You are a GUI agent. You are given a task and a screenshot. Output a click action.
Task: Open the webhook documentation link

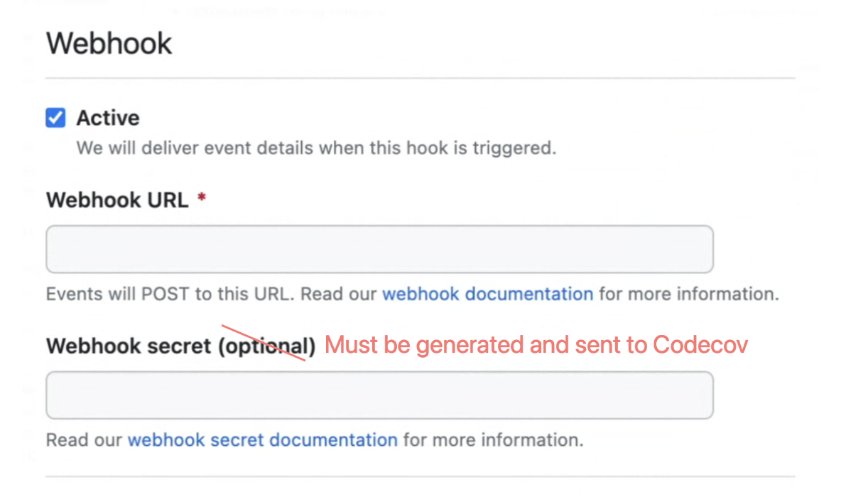click(x=487, y=294)
